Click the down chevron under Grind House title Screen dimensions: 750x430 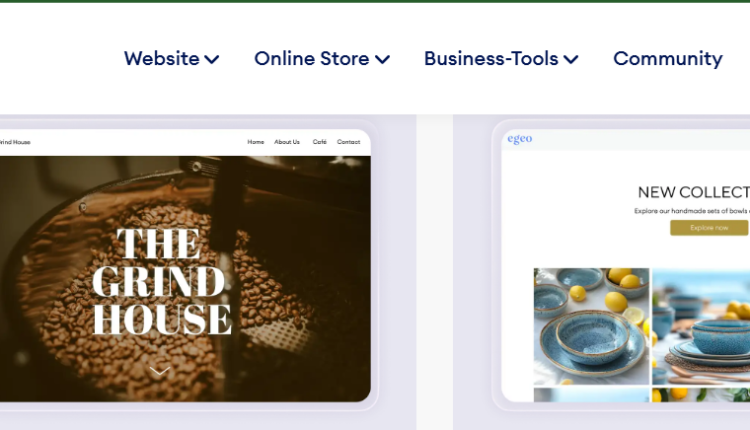(x=160, y=371)
